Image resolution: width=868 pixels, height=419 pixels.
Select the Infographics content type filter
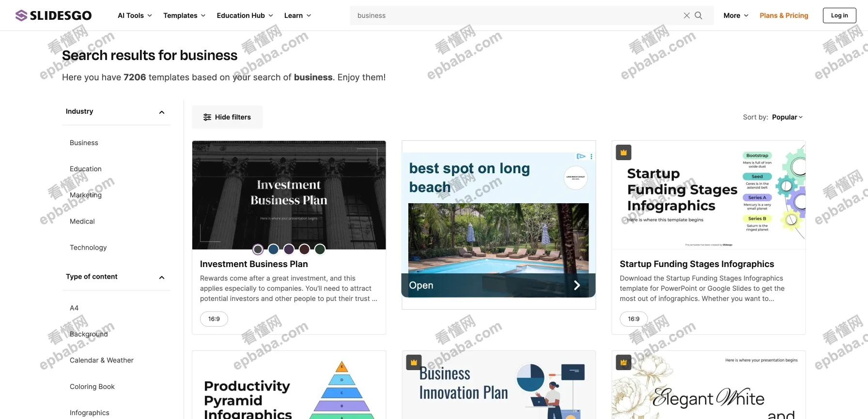point(90,413)
